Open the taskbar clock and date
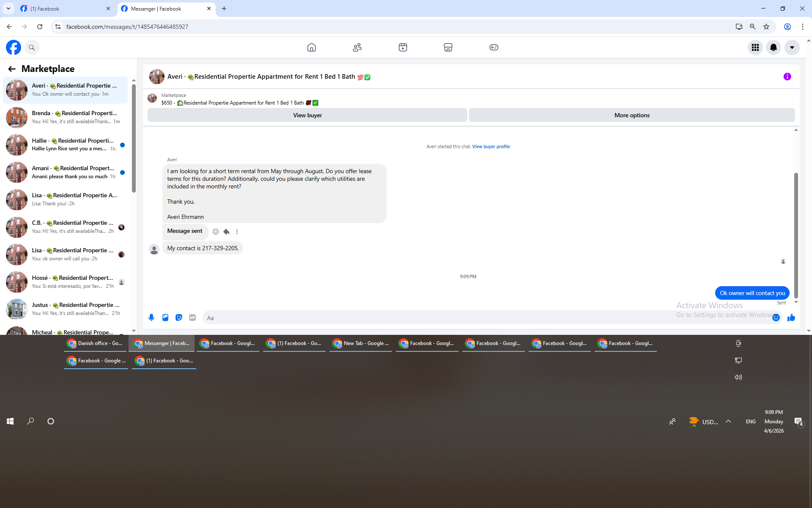Screen dimensions: 812x508 [x=774, y=421]
